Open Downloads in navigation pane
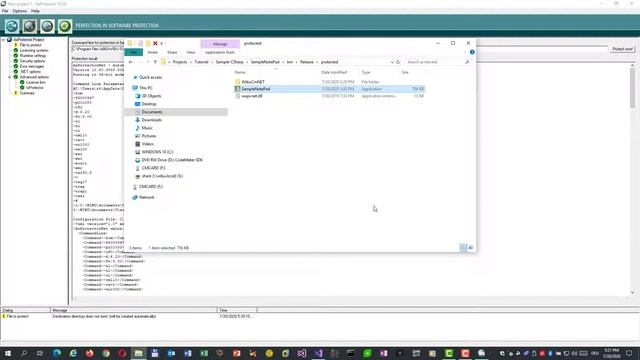Image resolution: width=640 pixels, height=360 pixels. coord(151,120)
